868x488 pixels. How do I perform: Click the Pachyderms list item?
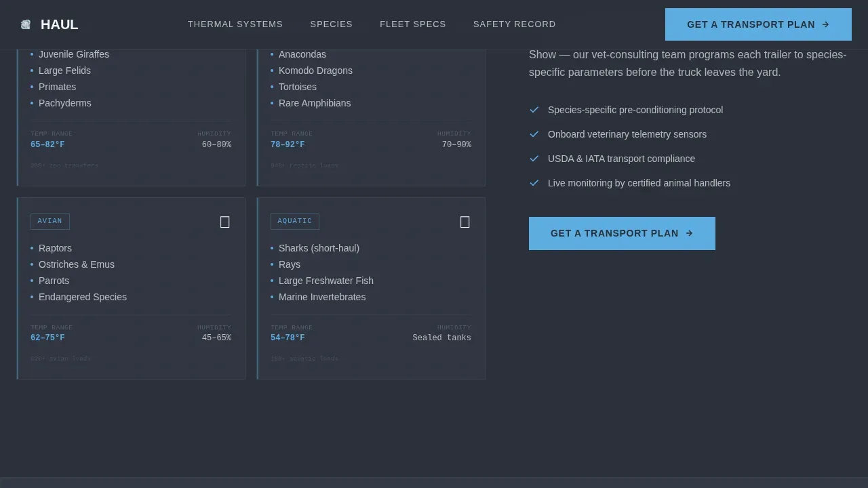65,103
